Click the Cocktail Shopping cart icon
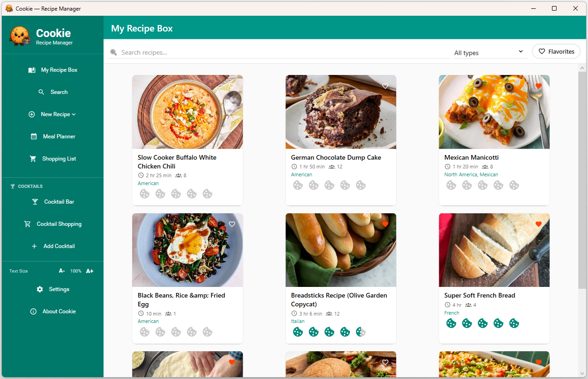 click(28, 224)
